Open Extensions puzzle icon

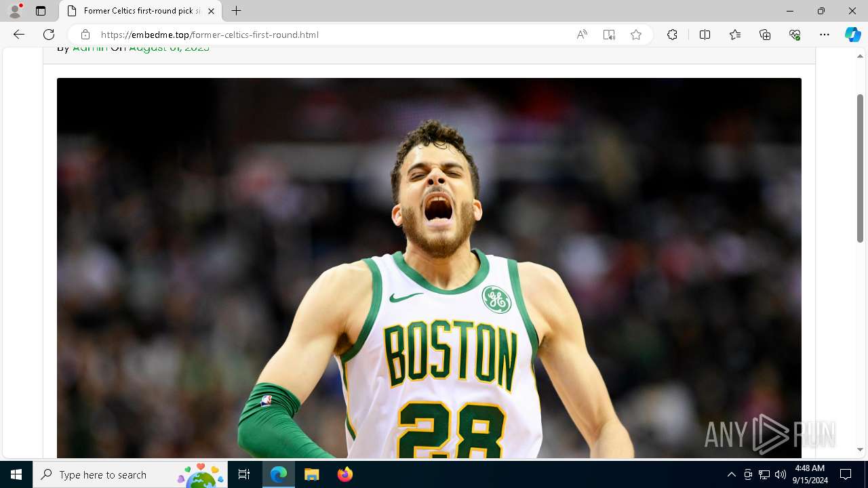[672, 35]
